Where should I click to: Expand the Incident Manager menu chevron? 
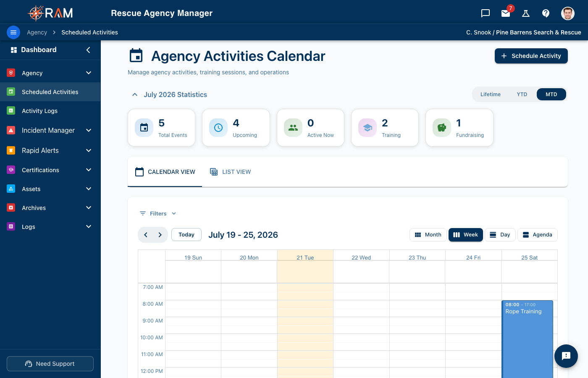tap(89, 130)
